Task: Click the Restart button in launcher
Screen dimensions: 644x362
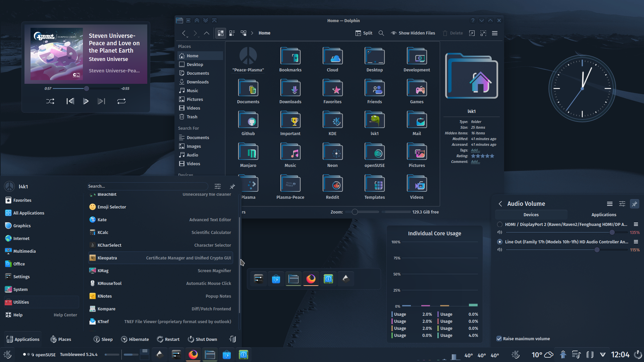Action: coord(168,339)
